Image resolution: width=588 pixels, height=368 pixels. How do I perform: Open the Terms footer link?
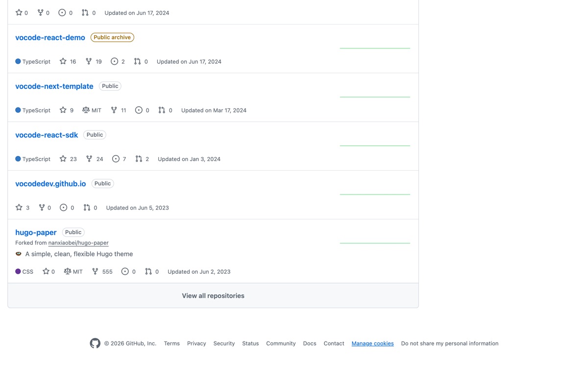click(x=171, y=343)
